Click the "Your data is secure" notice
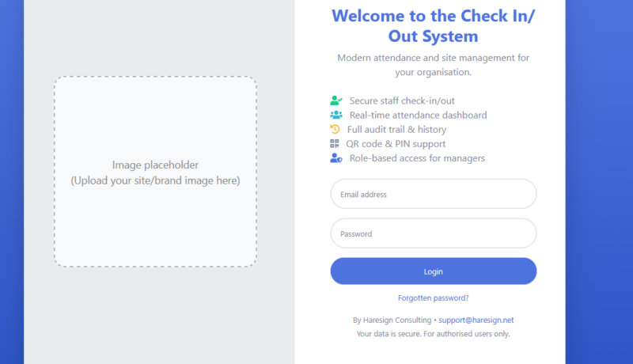633x364 pixels. (434, 334)
